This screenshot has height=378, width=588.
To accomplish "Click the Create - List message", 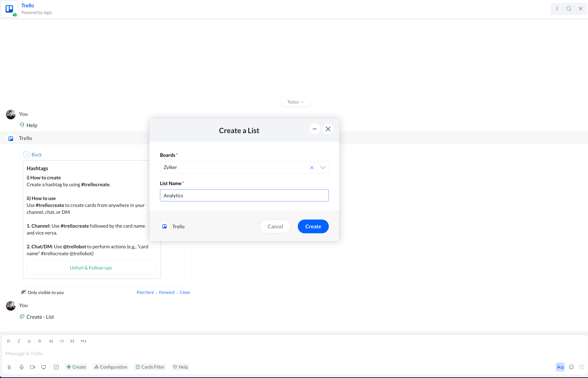I will (40, 317).
